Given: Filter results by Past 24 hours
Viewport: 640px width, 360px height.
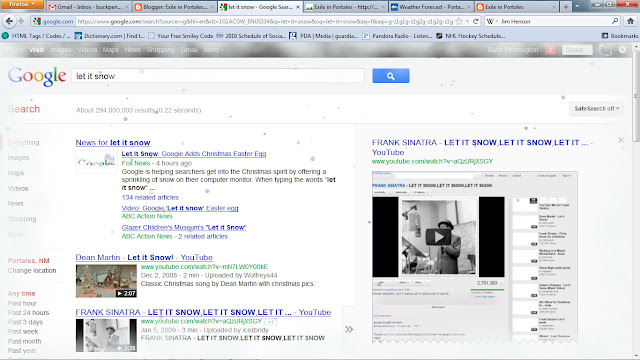Looking at the screenshot, I should click(28, 313).
